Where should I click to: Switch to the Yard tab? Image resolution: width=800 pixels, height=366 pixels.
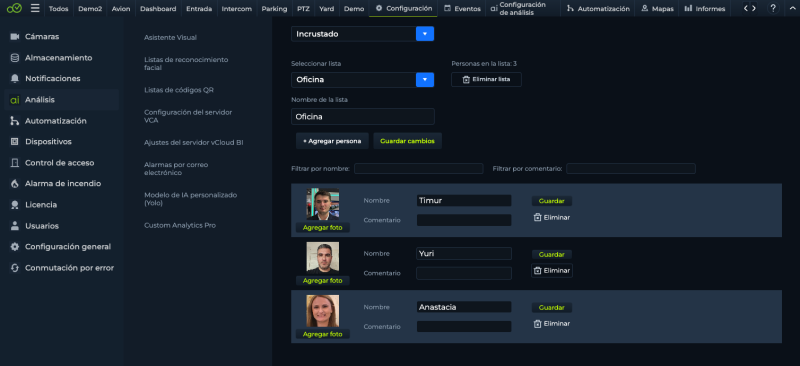click(327, 9)
